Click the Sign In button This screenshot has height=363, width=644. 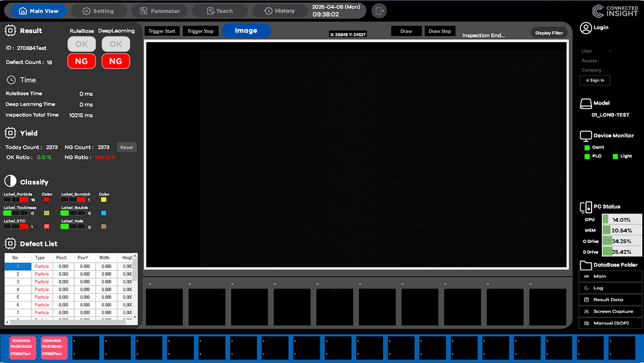pyautogui.click(x=595, y=80)
